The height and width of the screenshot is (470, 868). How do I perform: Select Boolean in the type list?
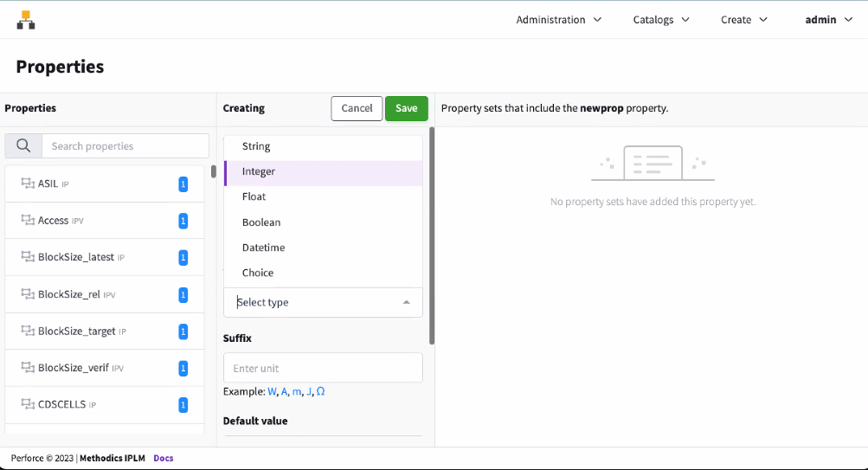tap(261, 222)
